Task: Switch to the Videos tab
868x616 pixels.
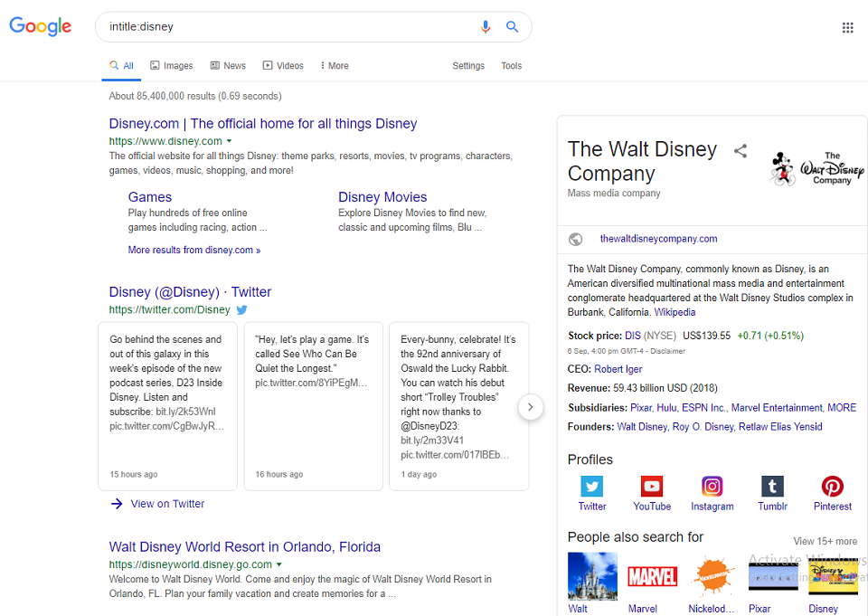Action: 283,65
